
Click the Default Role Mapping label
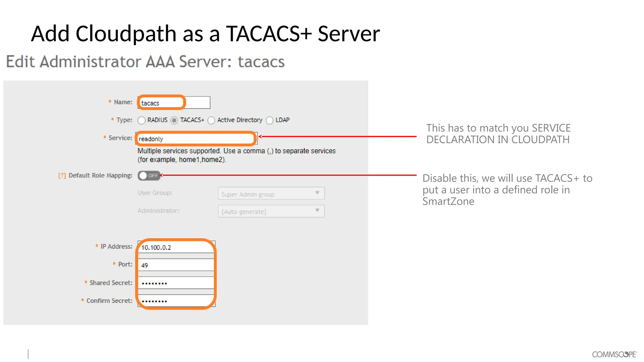[x=100, y=175]
